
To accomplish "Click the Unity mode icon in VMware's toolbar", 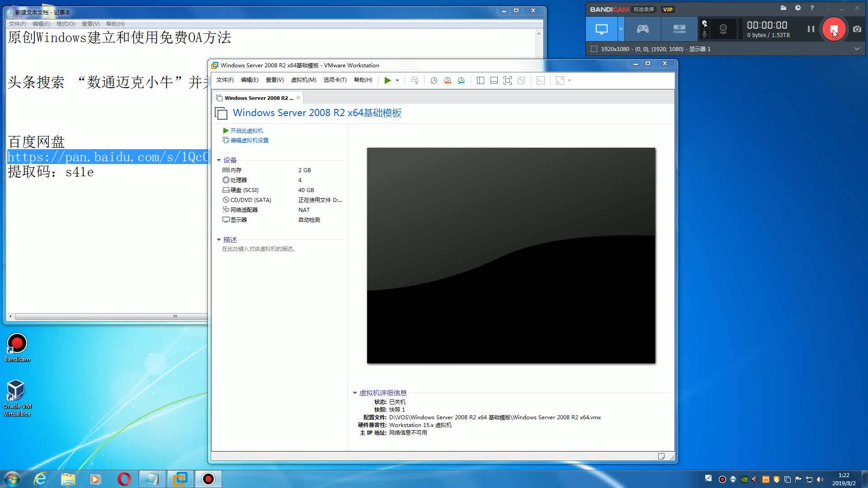I will (x=521, y=80).
